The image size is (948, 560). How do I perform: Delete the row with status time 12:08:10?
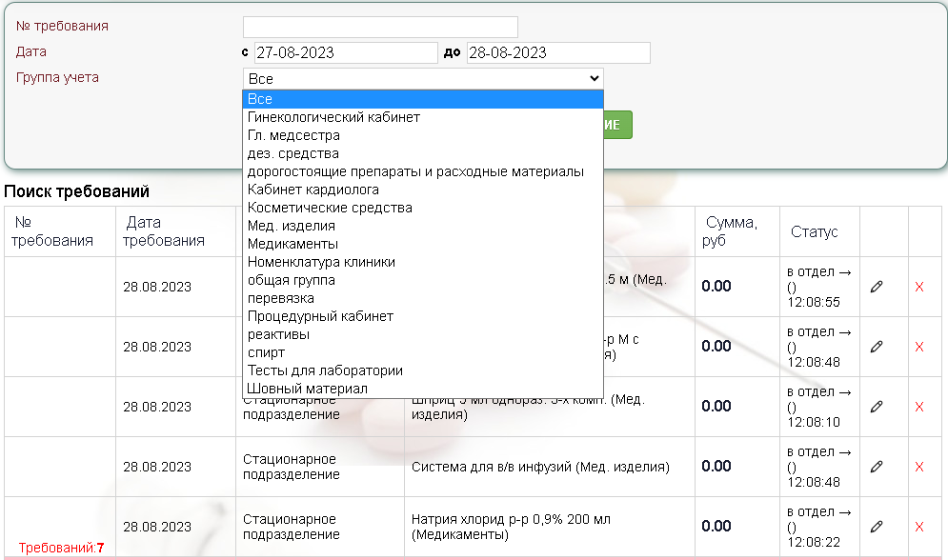(x=919, y=407)
